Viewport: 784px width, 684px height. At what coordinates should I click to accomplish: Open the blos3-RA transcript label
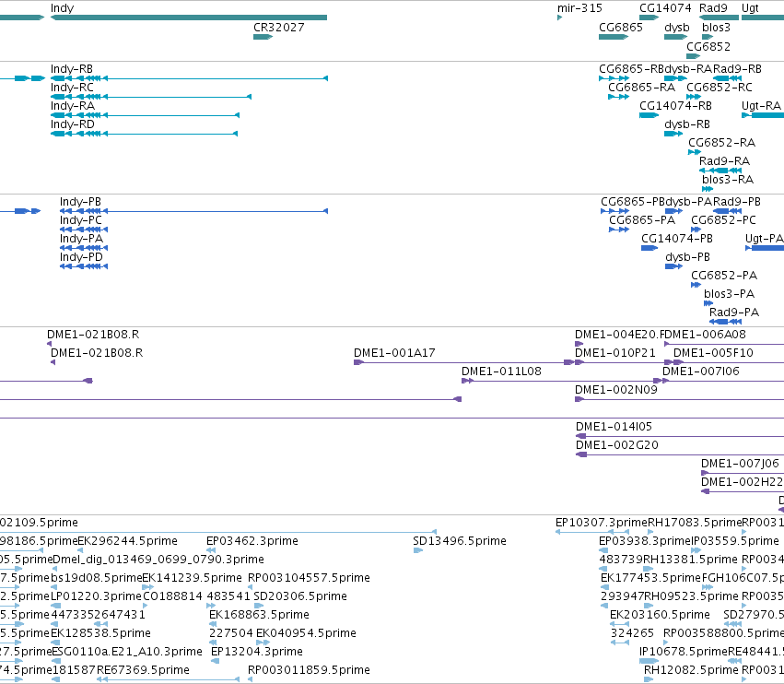728,180
